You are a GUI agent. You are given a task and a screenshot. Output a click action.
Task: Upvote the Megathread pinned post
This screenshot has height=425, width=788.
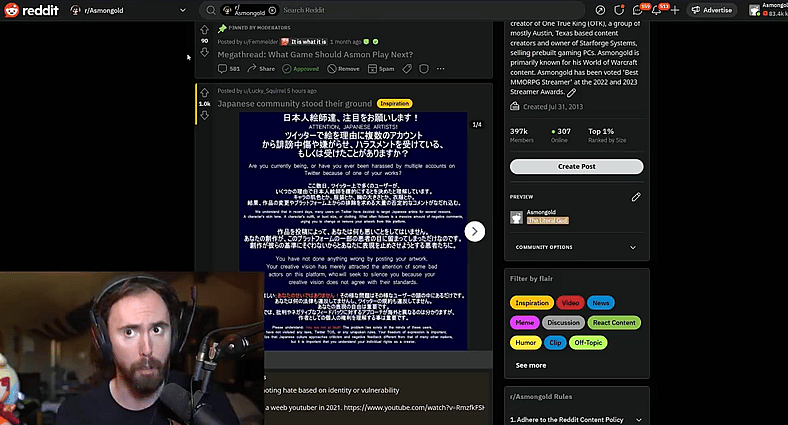point(205,30)
